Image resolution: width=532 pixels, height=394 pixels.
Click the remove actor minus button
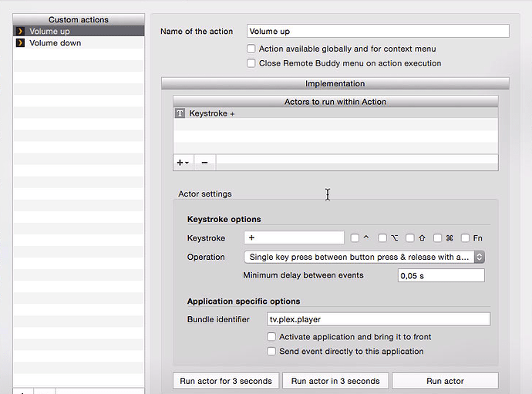click(204, 163)
